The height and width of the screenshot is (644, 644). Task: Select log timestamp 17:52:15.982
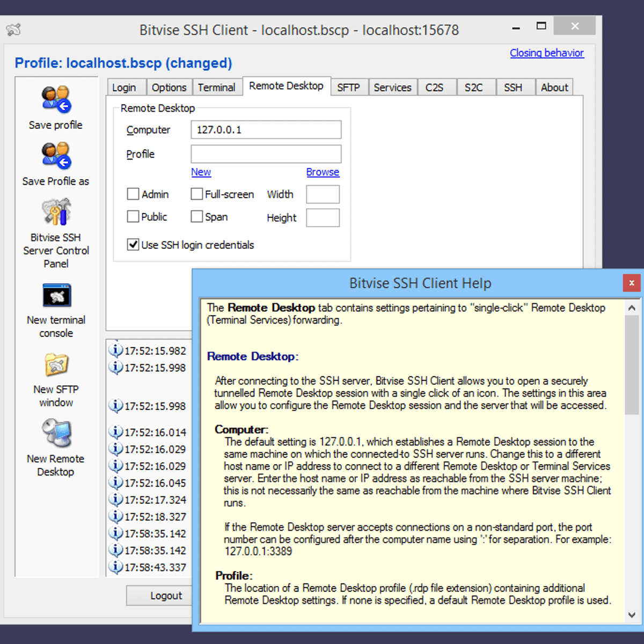(x=155, y=351)
